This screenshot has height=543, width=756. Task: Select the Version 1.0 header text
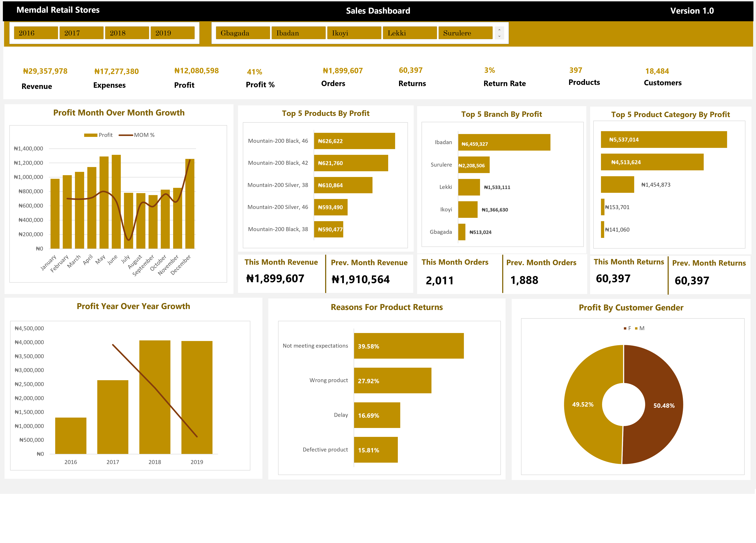tap(692, 11)
